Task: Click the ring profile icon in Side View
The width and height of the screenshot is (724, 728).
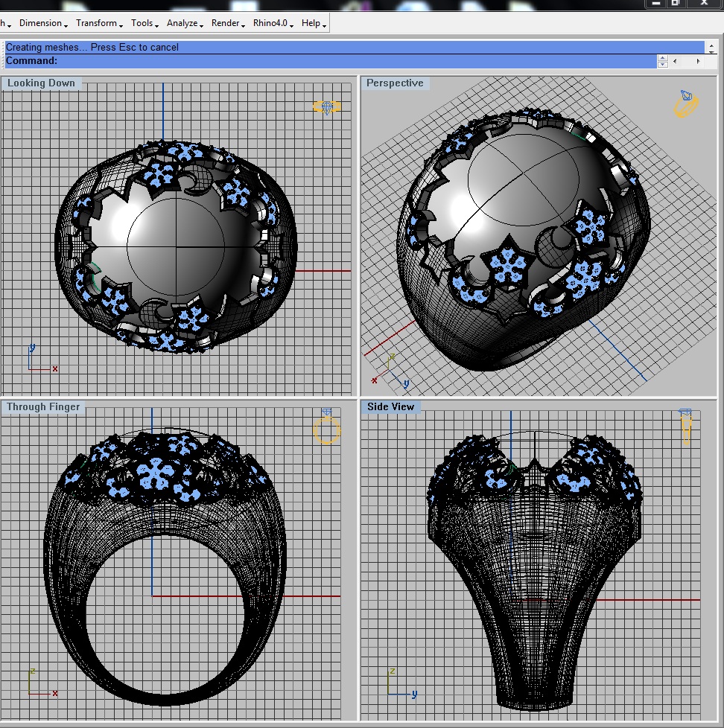Action: 686,427
